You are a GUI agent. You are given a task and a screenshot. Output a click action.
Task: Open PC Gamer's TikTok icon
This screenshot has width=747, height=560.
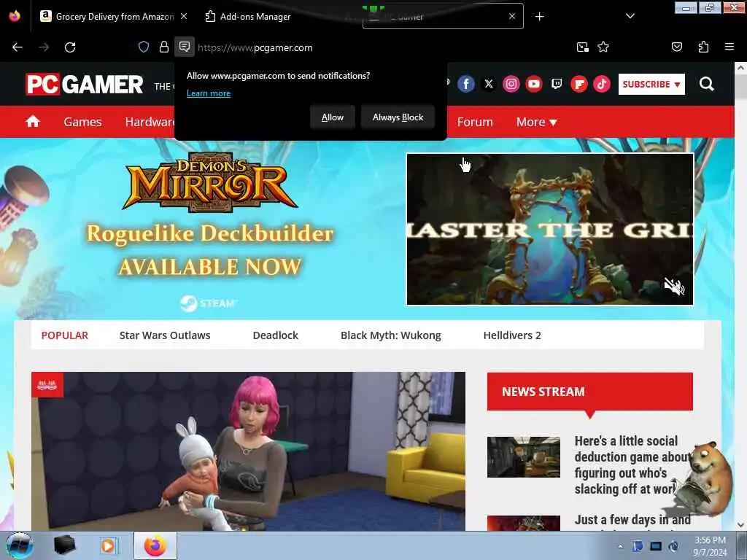click(x=602, y=85)
